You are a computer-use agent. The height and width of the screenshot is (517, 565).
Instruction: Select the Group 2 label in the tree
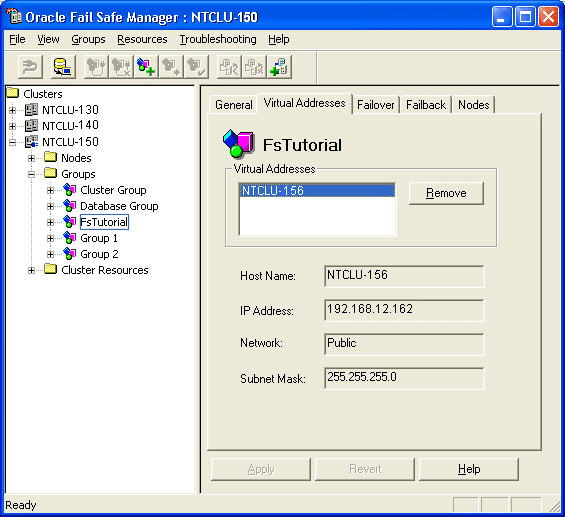(99, 254)
